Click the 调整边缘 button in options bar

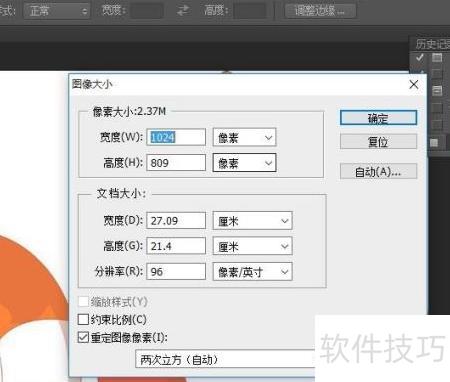[x=320, y=11]
